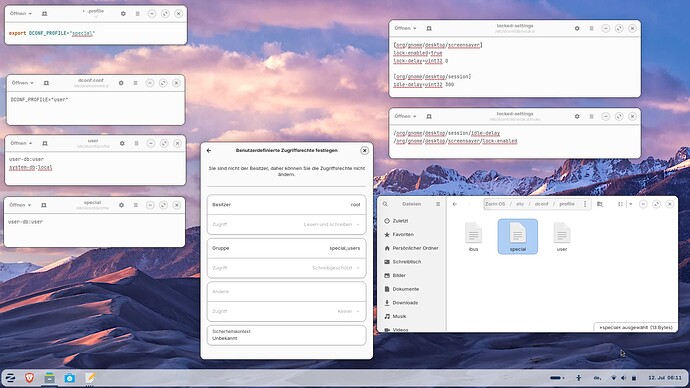Open the screenshot camera app in the taskbar
Viewport: 690px width, 388px height.
[x=70, y=378]
